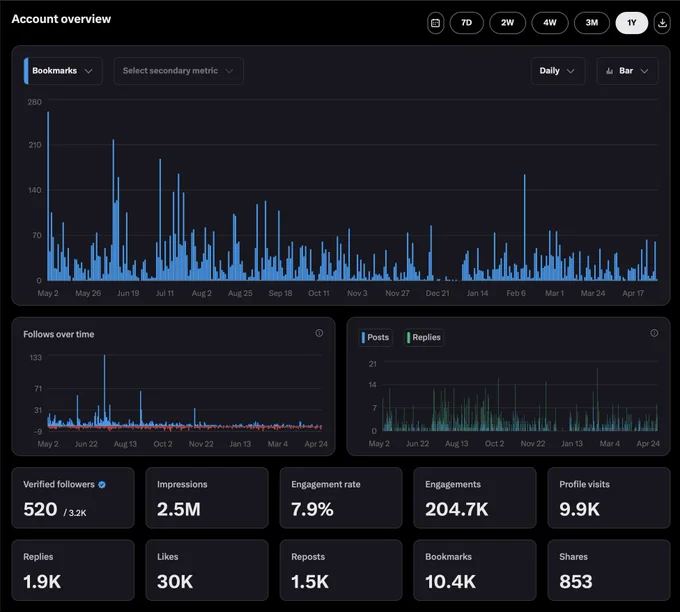The height and width of the screenshot is (612, 680).
Task: Select the 4W time range button
Action: coord(549,23)
